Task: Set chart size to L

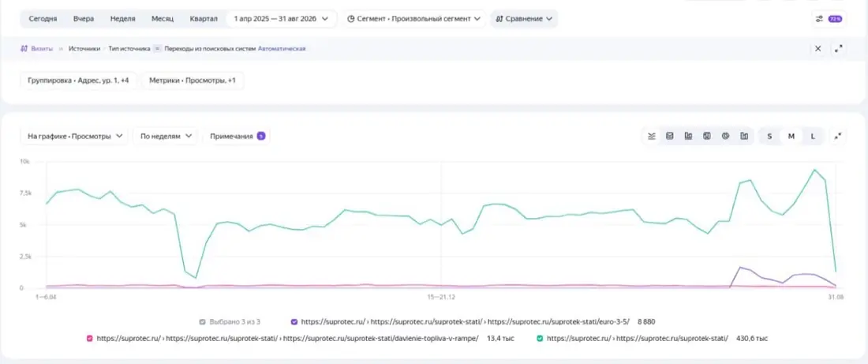Action: 813,137
